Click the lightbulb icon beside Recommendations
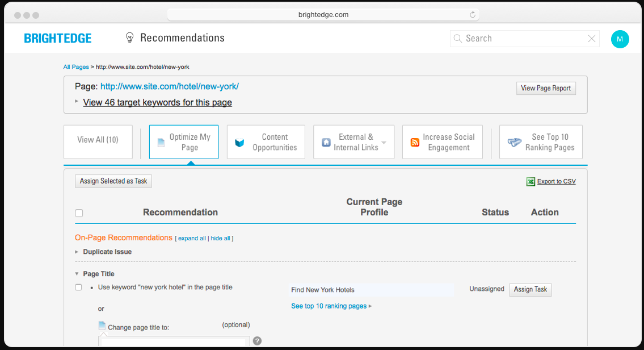The height and width of the screenshot is (350, 644). [129, 37]
